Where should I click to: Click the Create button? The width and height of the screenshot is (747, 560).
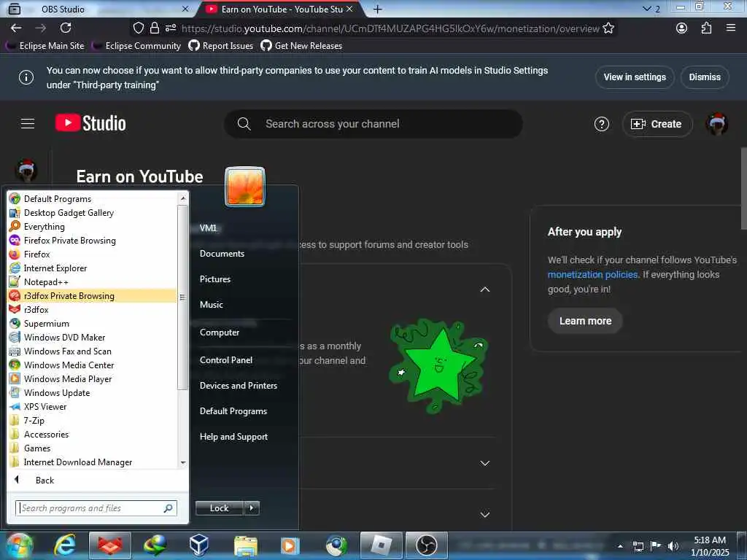point(657,124)
